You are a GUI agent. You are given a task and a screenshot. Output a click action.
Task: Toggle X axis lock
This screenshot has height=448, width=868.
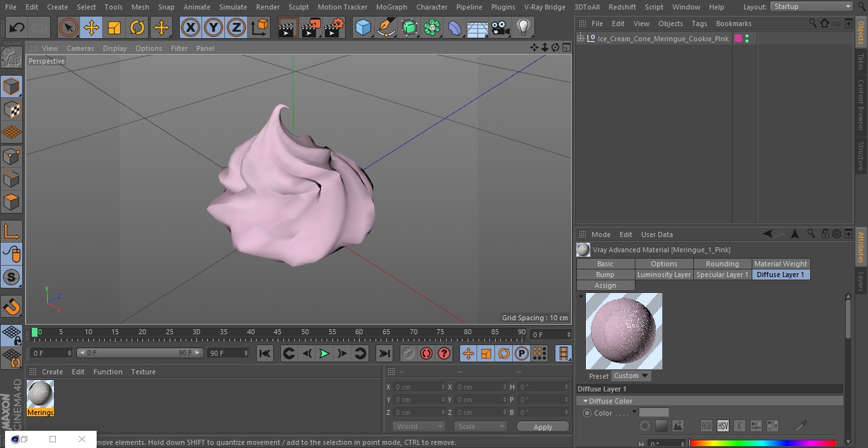pos(191,28)
